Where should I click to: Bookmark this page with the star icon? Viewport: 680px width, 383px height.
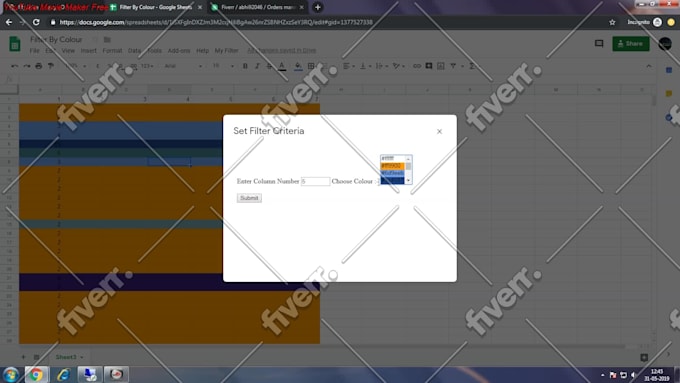[612, 22]
